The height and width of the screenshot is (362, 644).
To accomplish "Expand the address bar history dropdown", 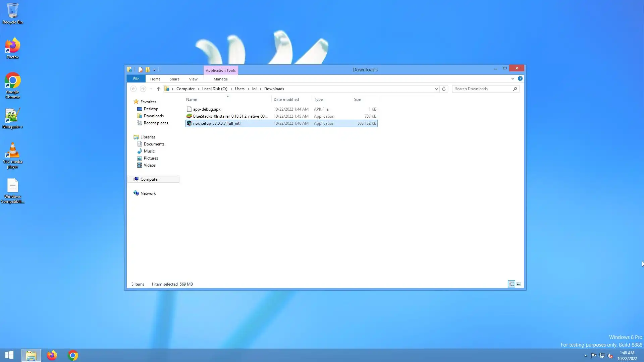I will click(436, 89).
